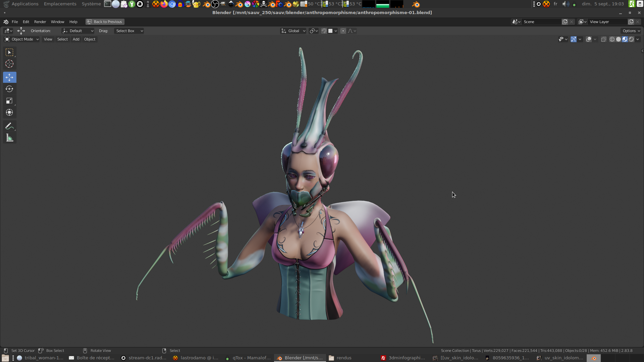Toggle viewport overlays

coord(589,40)
